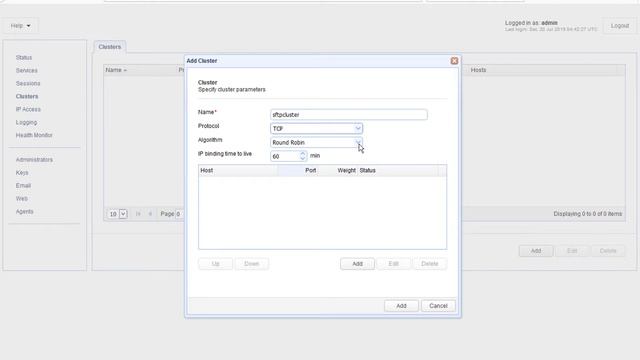Open Agents in the sidebar
640x360 pixels.
[x=24, y=211]
